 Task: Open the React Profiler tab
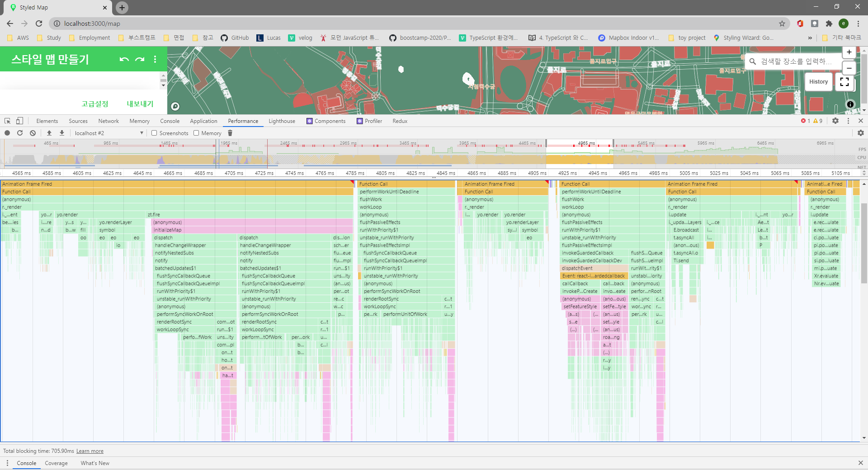[x=369, y=121]
